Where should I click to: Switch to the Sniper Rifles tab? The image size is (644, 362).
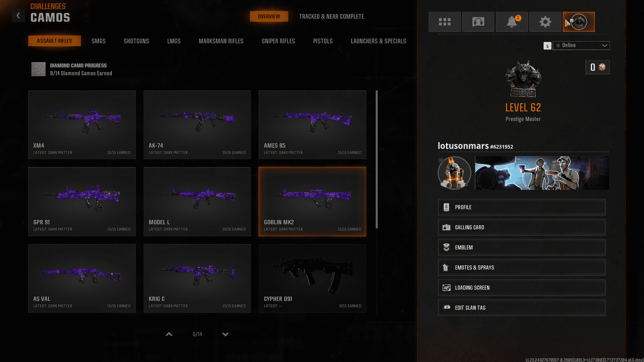[278, 41]
